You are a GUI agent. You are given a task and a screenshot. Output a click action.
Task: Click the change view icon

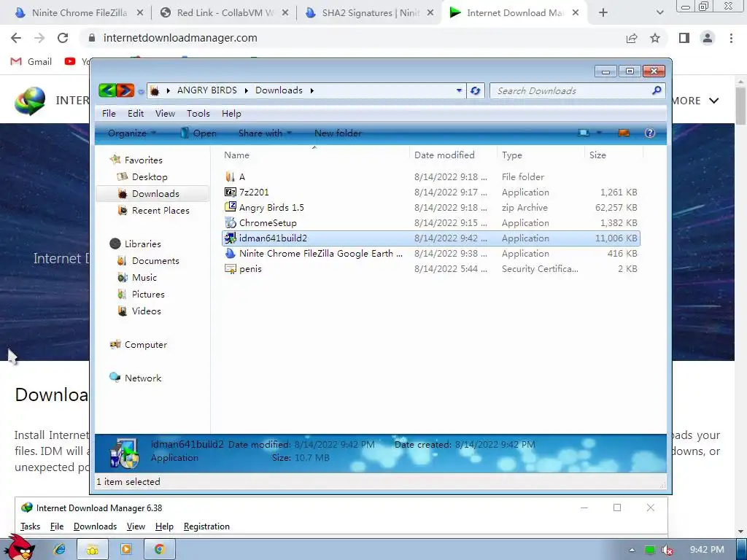pyautogui.click(x=584, y=133)
